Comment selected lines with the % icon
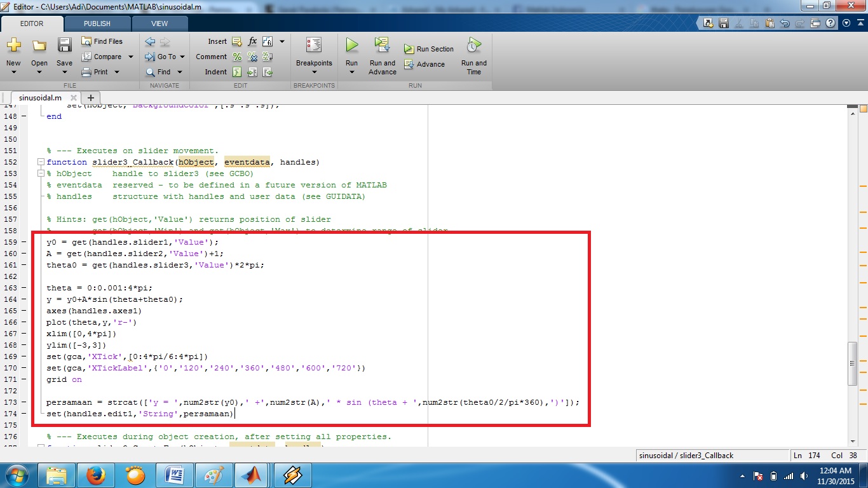The height and width of the screenshot is (488, 868). click(x=237, y=57)
